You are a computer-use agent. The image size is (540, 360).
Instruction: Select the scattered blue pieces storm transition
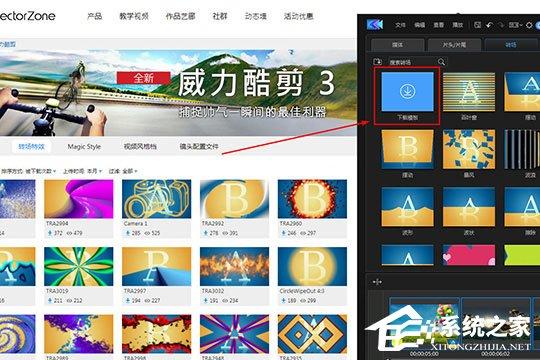[469, 149]
